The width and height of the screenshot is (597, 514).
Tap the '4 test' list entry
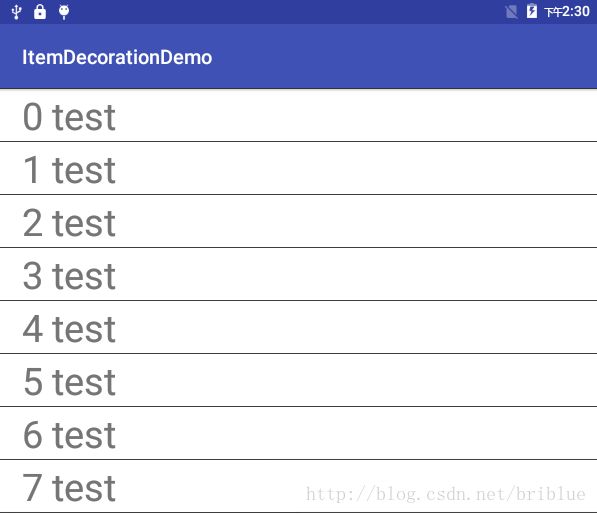[298, 327]
